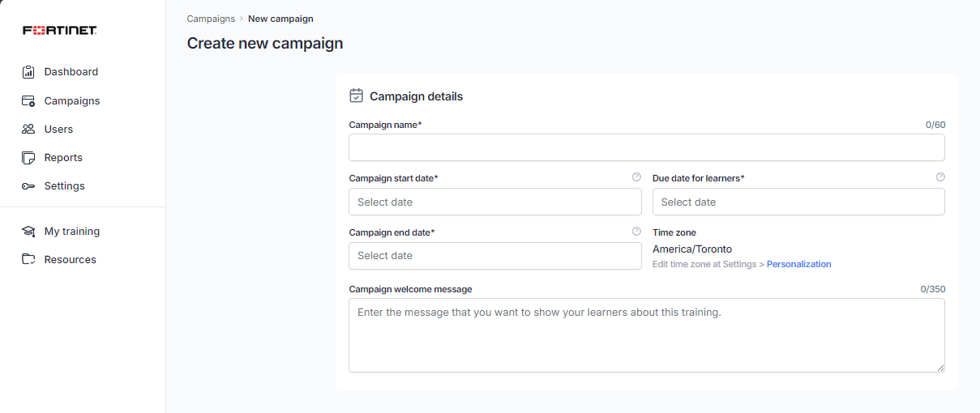Screen dimensions: 980x413
Task: Click the Resources folder icon
Action: pos(28,260)
